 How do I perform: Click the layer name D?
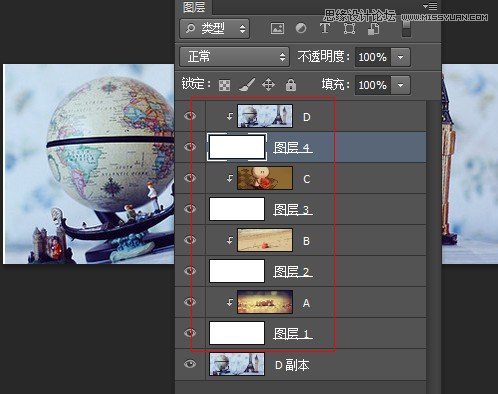307,117
